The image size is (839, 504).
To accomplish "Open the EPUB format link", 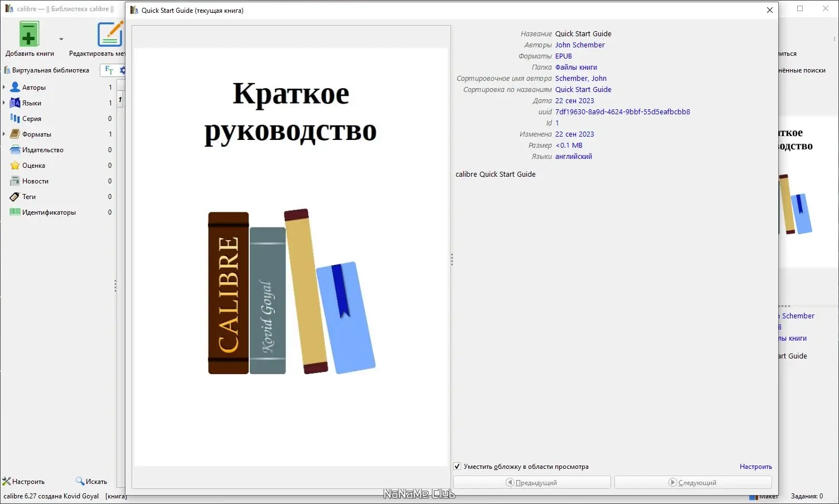I will pyautogui.click(x=563, y=56).
